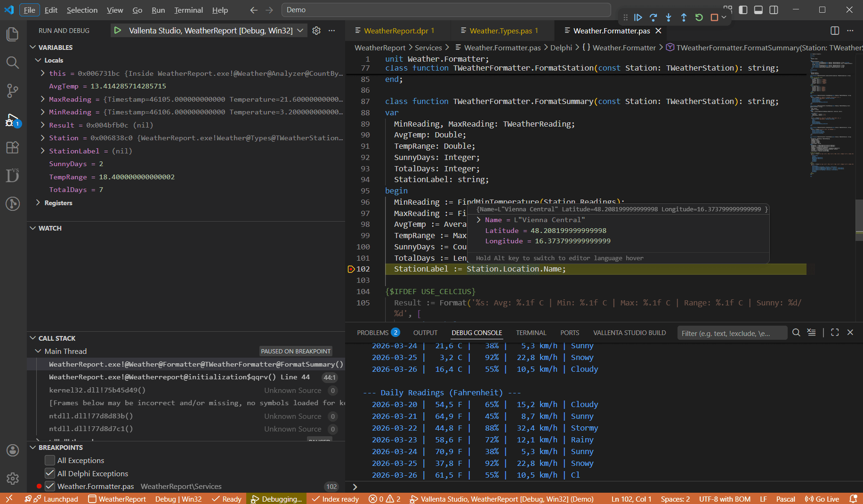Toggle the breakpoint on line 102 gutter
Viewport: 863px width, 504px height.
351,269
